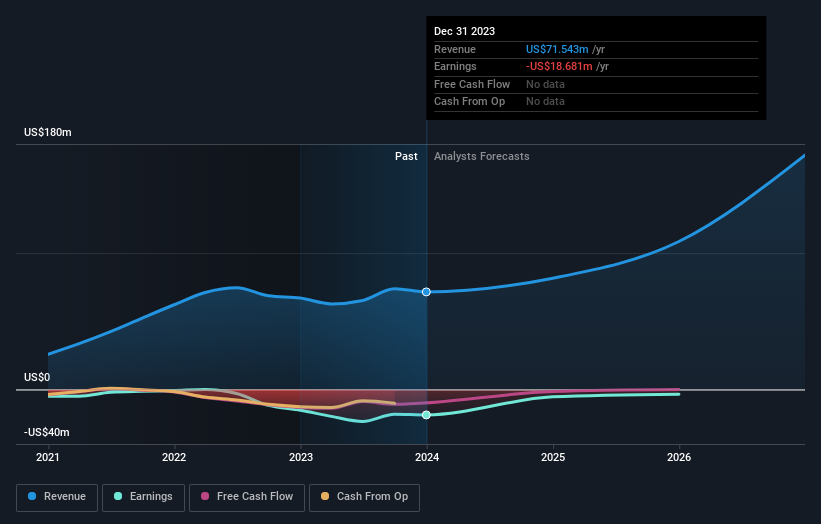Toggle the Revenue legend button

[57, 497]
